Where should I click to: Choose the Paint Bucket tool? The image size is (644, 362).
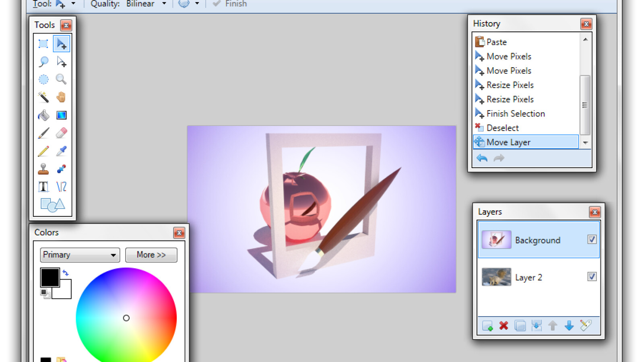(x=43, y=115)
